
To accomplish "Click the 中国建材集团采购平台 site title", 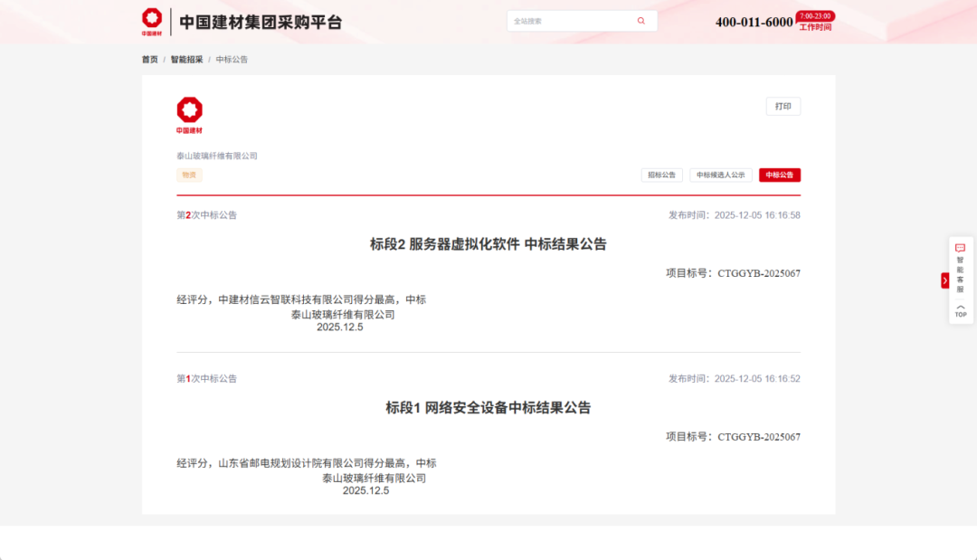I will pyautogui.click(x=261, y=23).
